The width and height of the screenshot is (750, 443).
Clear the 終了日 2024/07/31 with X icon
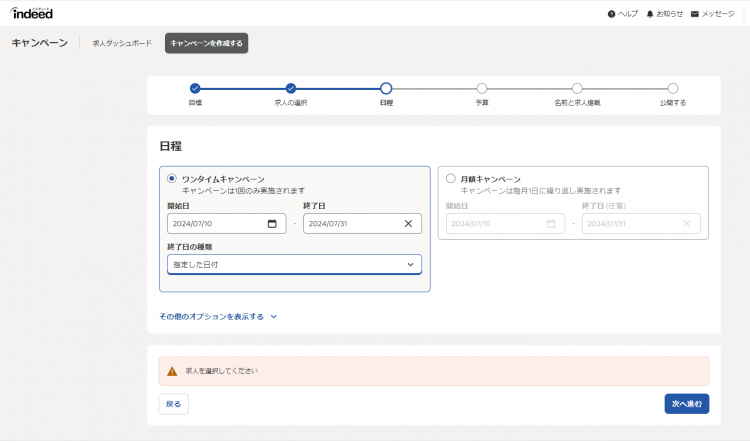coord(408,224)
